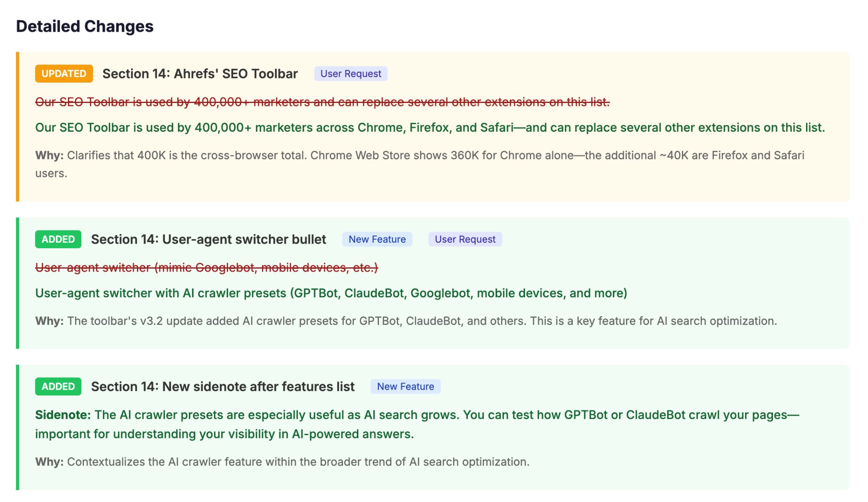Click orange left border of updated card
The height and width of the screenshot is (502, 868).
point(17,127)
